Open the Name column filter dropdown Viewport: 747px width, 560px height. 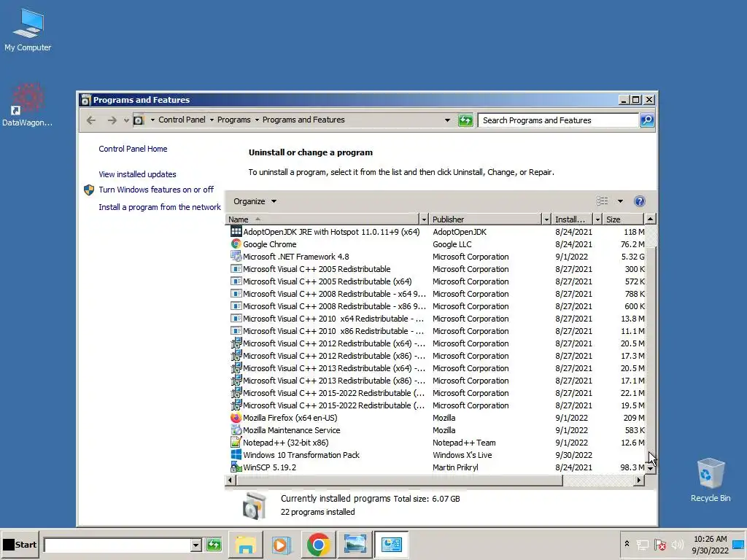424,219
